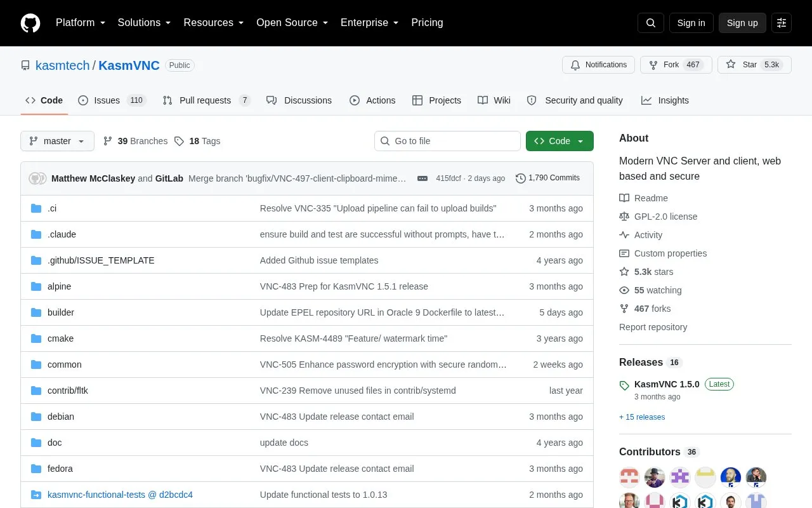Switch to the Issues tab
The image size is (812, 508).
coord(112,100)
